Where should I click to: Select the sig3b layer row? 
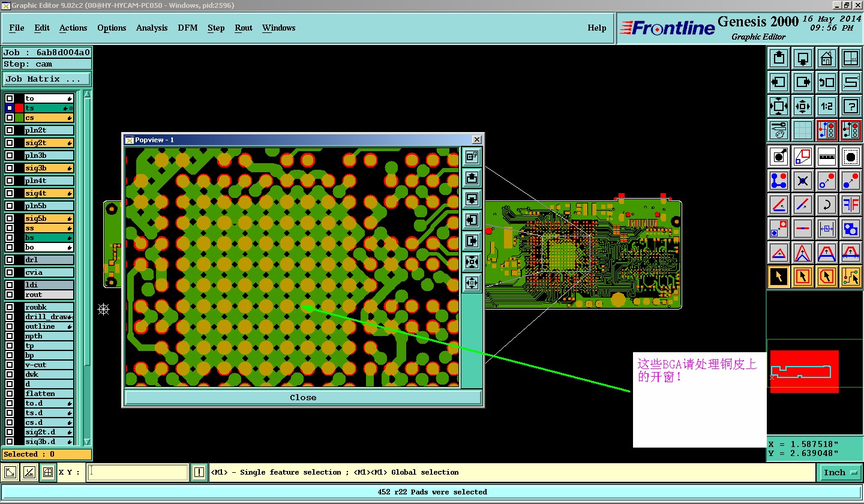(x=49, y=168)
